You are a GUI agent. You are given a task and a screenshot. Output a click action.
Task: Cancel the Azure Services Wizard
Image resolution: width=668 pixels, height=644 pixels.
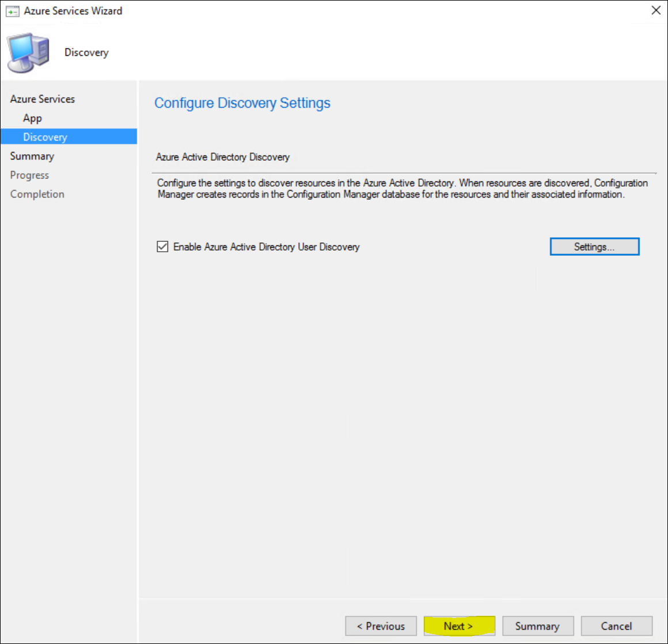[616, 626]
